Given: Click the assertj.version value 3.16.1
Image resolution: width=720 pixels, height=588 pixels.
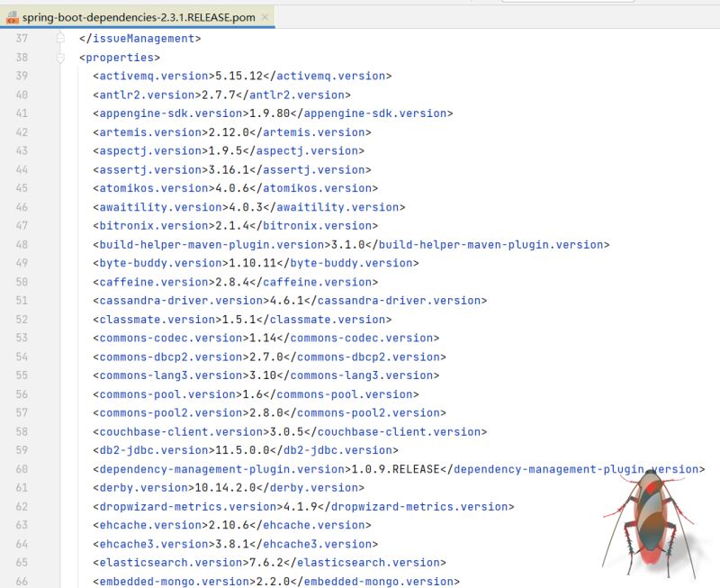Looking at the screenshot, I should coord(229,170).
